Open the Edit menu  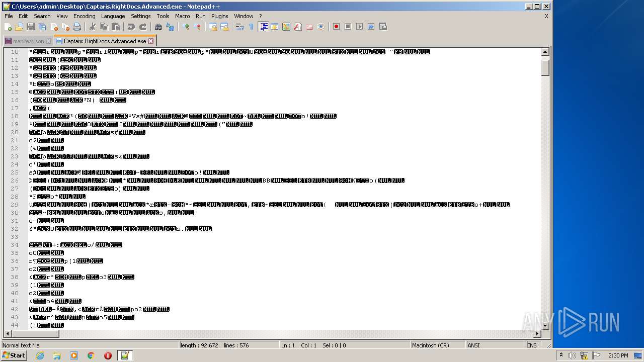[23, 16]
